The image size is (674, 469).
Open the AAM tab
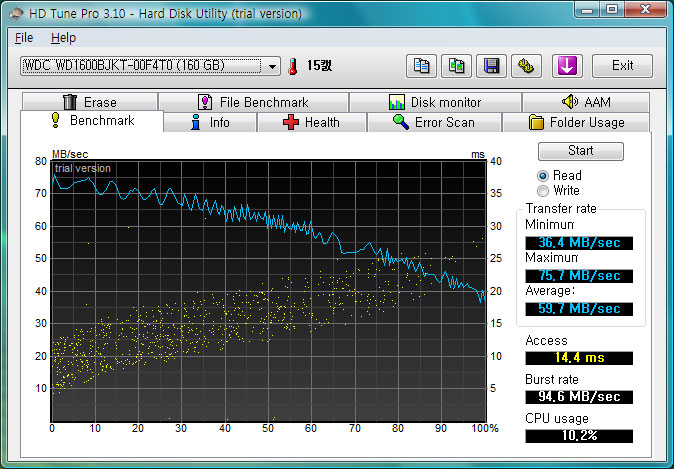tap(586, 102)
